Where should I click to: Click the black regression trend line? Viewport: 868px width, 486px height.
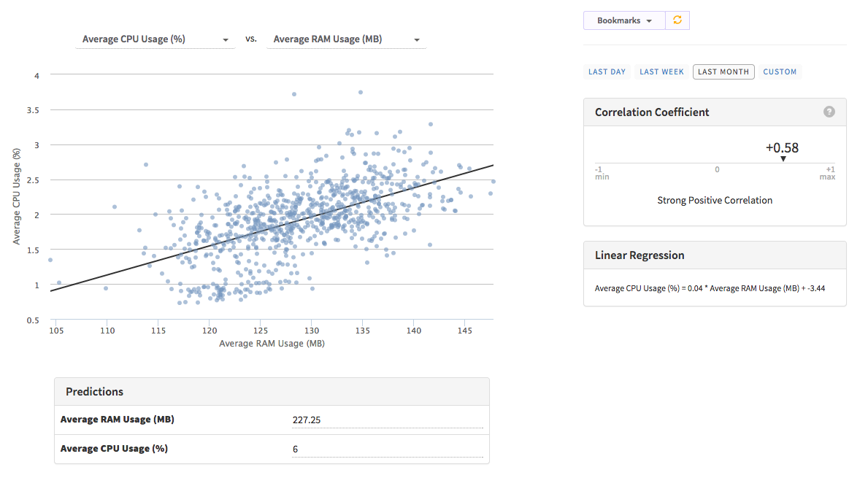pos(272,228)
